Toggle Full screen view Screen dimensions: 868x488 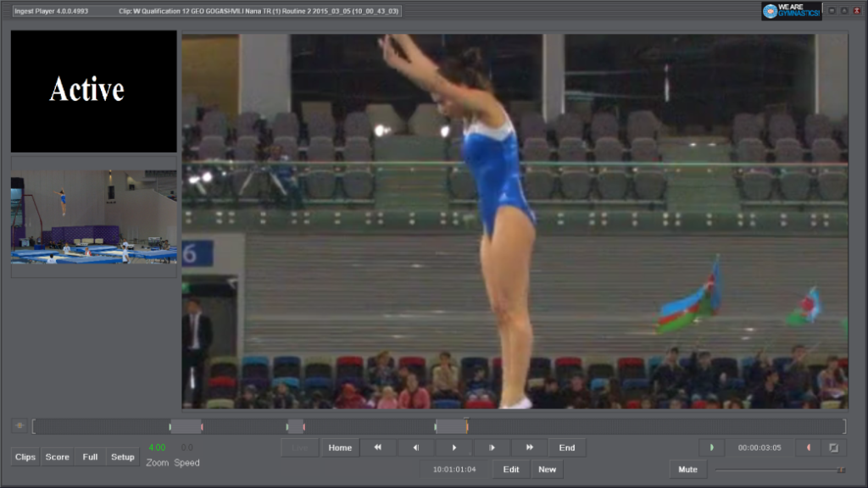[x=90, y=457]
